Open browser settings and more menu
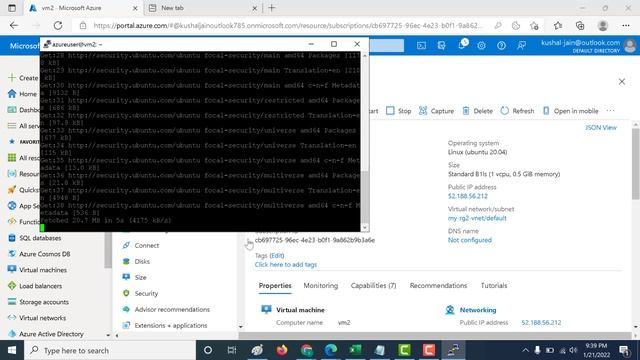 [626, 25]
